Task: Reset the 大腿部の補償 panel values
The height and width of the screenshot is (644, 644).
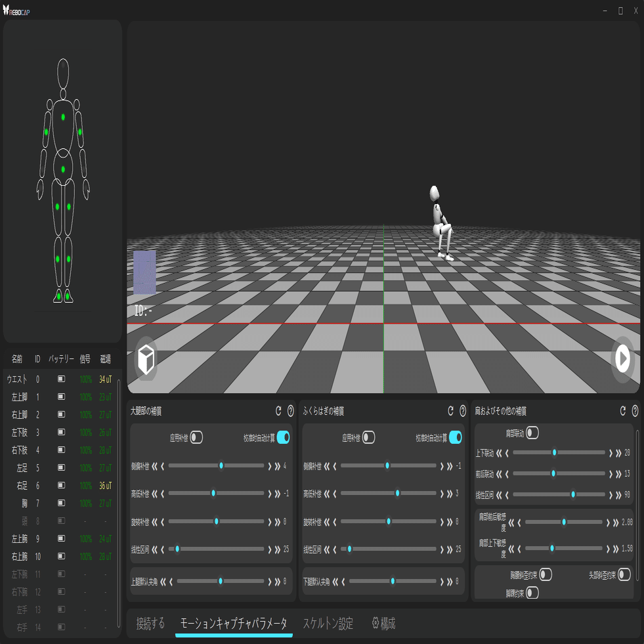Action: pos(278,411)
